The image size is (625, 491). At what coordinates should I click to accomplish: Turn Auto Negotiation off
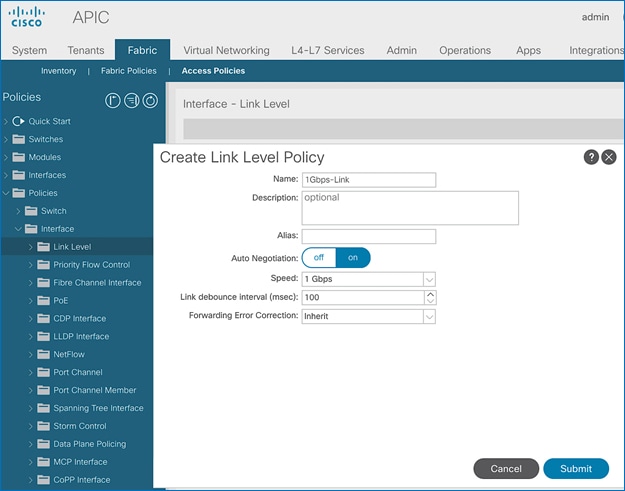(x=319, y=258)
